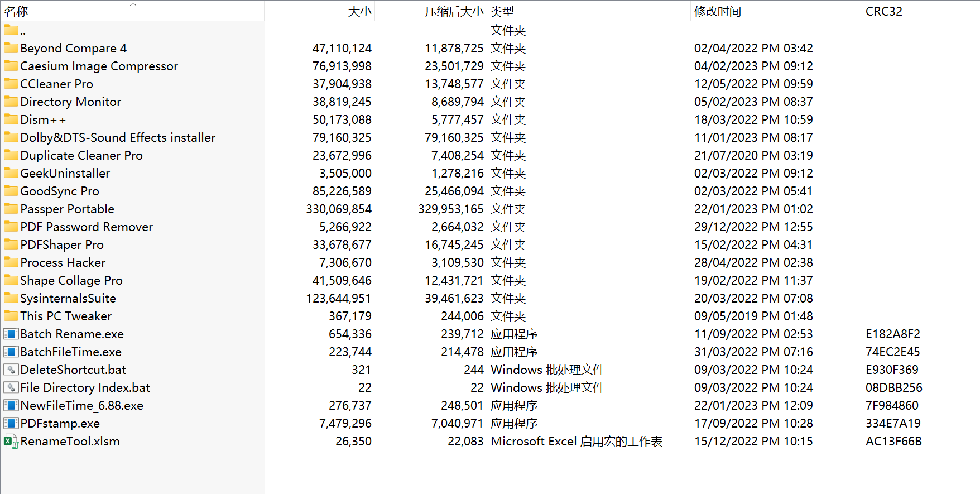Select the RenameTool.xlsm file name
980x494 pixels.
coord(70,442)
